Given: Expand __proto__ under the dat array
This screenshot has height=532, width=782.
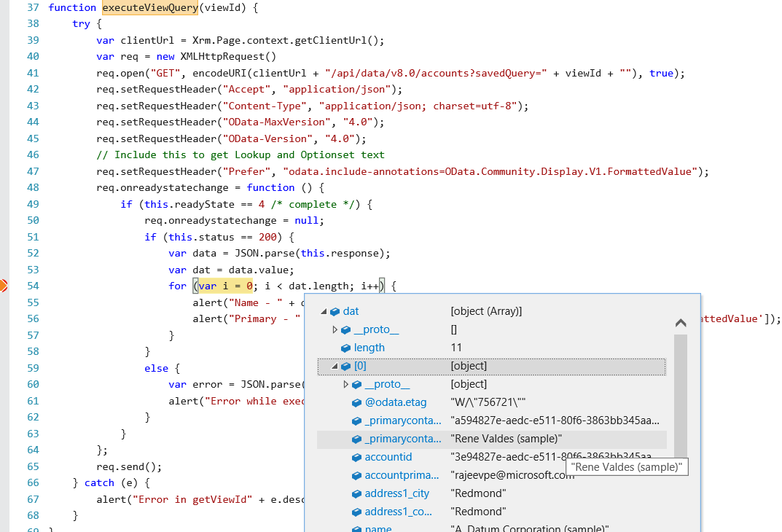Looking at the screenshot, I should [x=334, y=329].
